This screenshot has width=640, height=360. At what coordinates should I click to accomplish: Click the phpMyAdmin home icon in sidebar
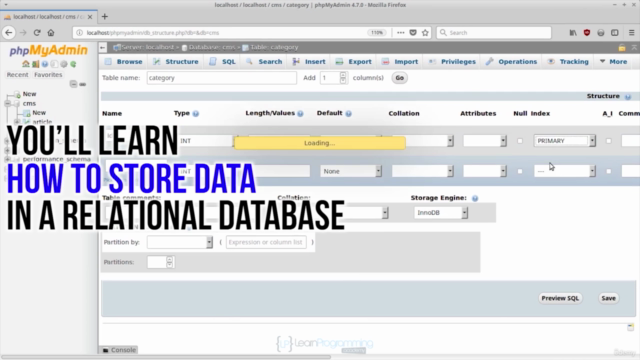[x=26, y=64]
